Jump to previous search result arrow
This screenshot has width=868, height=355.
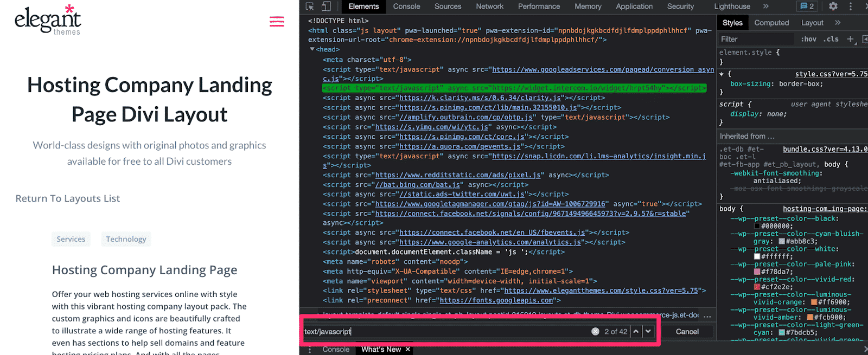pos(636,332)
